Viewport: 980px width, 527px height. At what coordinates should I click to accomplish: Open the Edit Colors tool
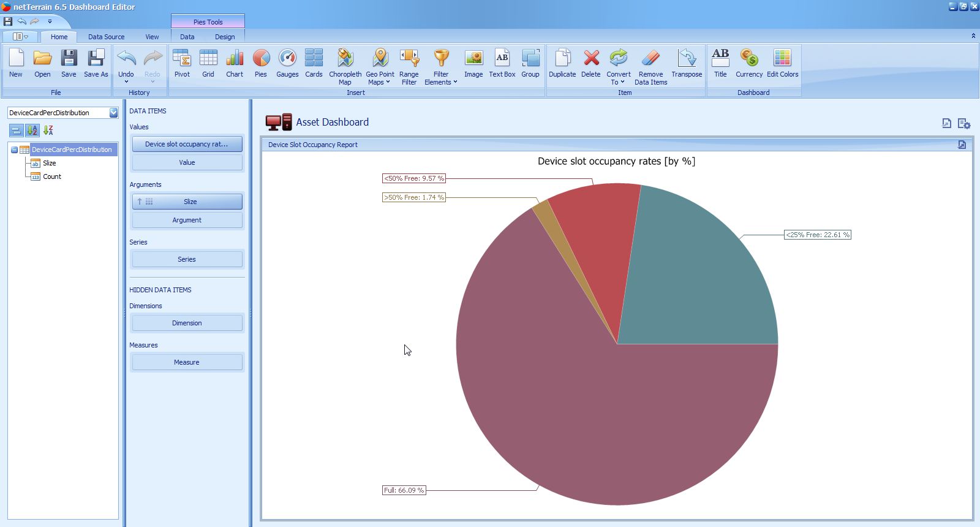pos(782,64)
